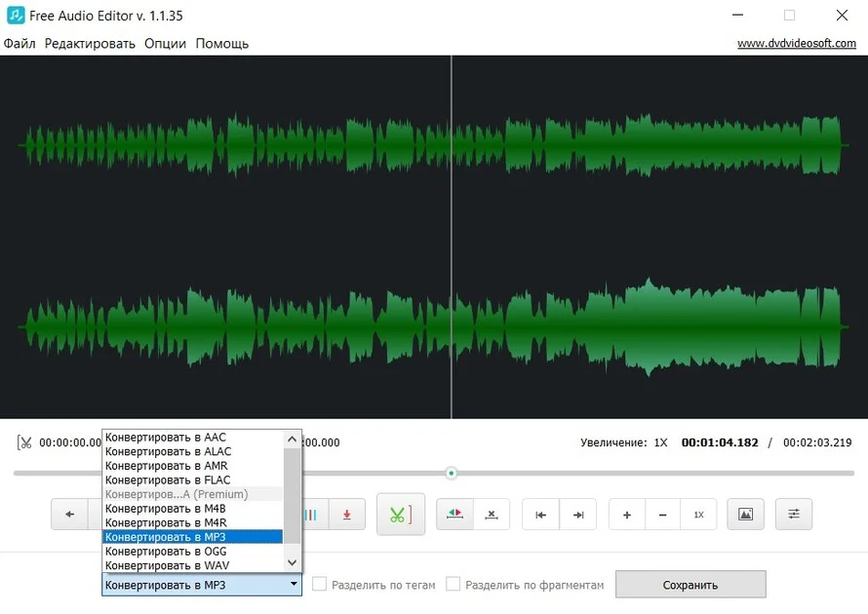This screenshot has height=614, width=868.
Task: Open the Файл menu
Action: pos(20,43)
